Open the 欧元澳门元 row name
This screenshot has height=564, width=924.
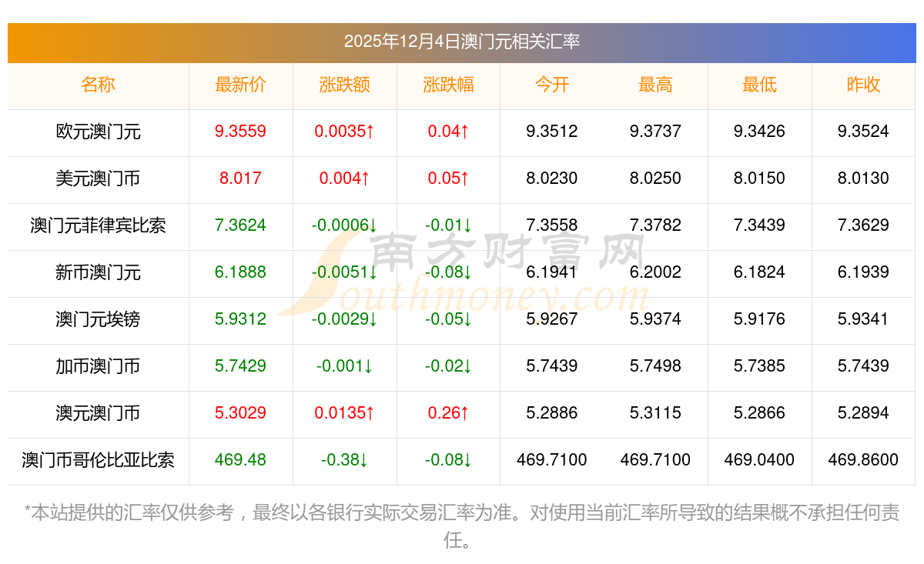pyautogui.click(x=98, y=132)
